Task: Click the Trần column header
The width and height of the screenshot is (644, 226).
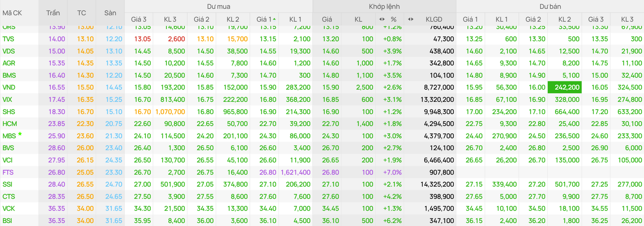Action: point(53,13)
